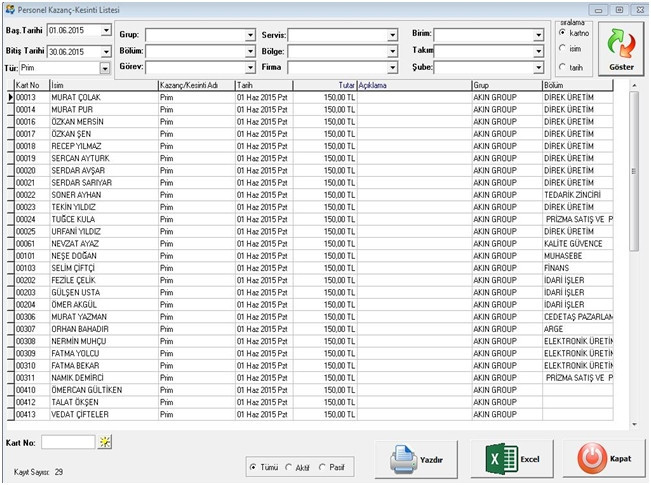Select the isim sort radio button
651x485 pixels.
[562, 49]
